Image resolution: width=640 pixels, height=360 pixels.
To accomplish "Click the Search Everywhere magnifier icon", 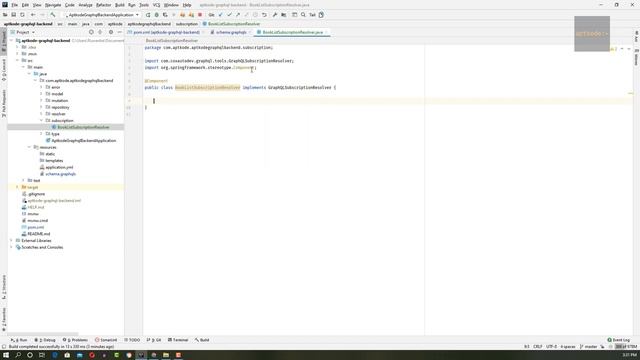I will [x=303, y=15].
